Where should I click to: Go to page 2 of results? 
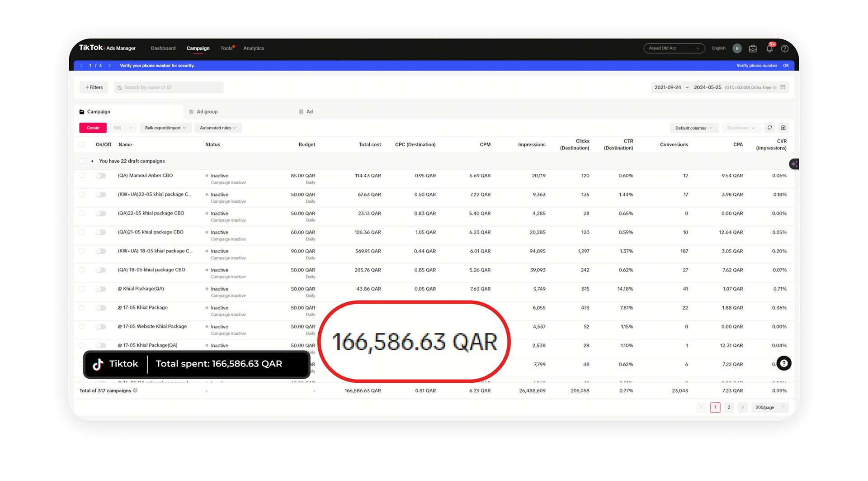(729, 407)
